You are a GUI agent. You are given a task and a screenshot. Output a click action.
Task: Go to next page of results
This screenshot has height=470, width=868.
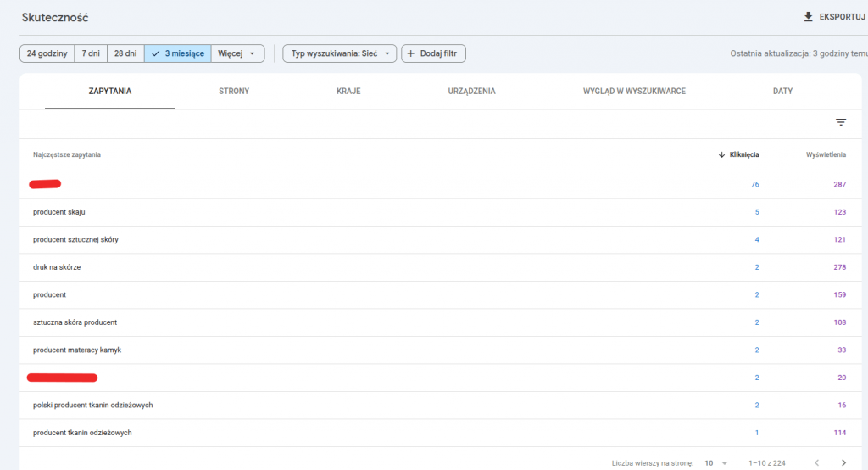[843, 462]
